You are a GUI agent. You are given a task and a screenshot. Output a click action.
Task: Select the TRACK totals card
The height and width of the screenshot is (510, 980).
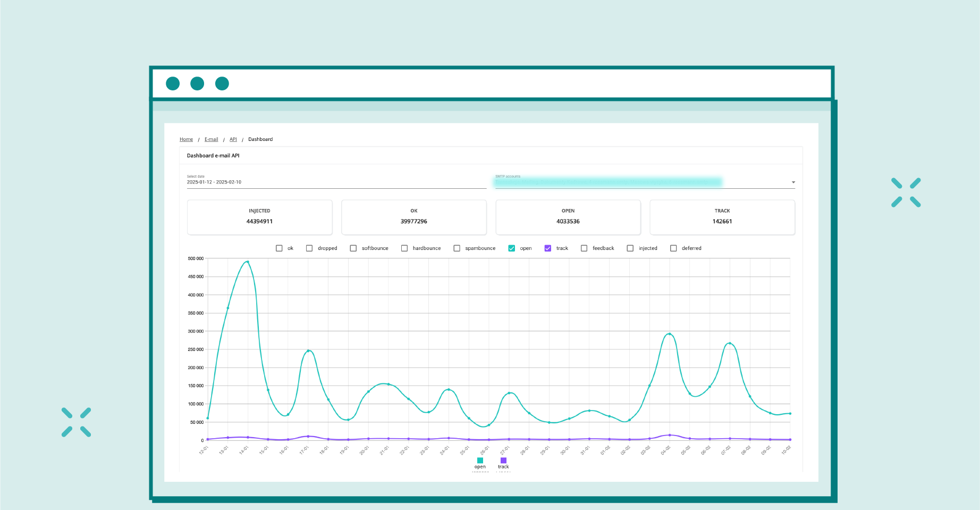coord(722,217)
